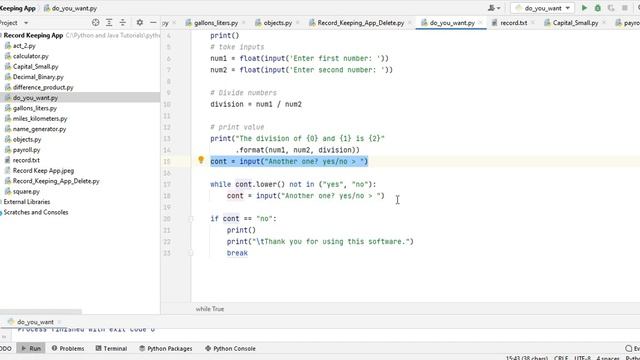This screenshot has height=360, width=640.
Task: Open record.txt in project tree
Action: (x=26, y=160)
